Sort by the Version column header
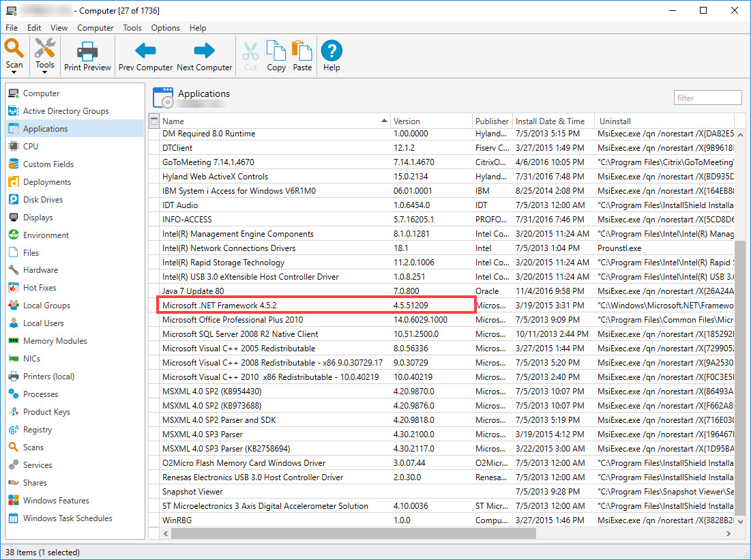 (407, 121)
